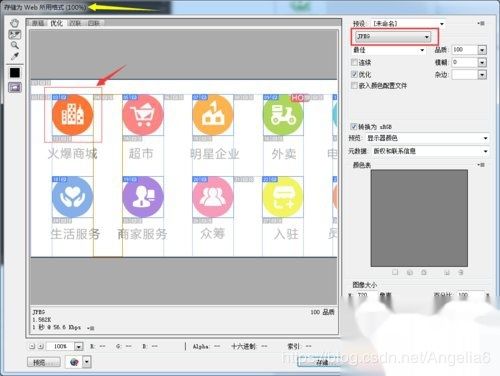Click the 1.562K file size text
Image resolution: width=500 pixels, height=376 pixels.
42,320
